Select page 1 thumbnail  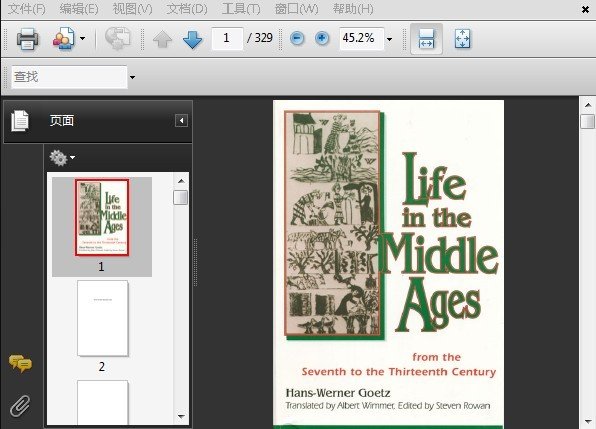[102, 217]
